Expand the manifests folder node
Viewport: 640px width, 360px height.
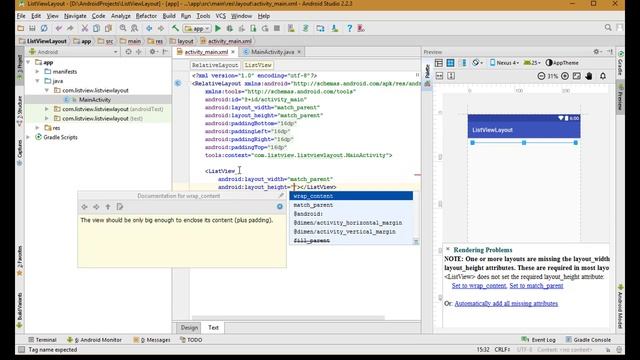click(38, 71)
